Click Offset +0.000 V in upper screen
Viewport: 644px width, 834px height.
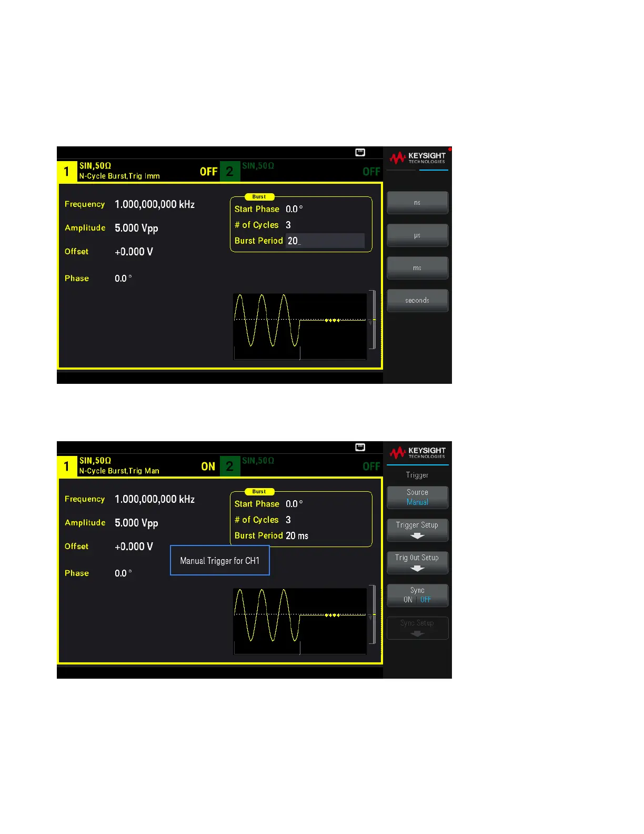pyautogui.click(x=134, y=252)
